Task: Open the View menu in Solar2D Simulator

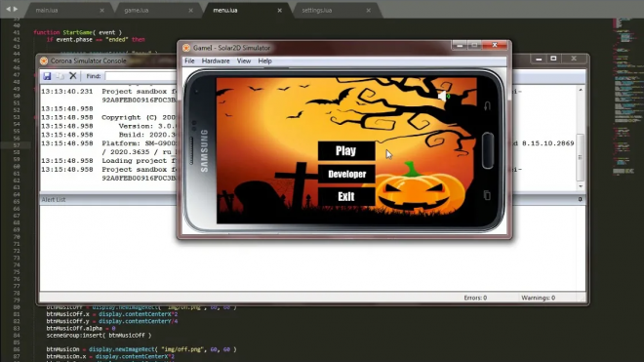Action: 244,60
